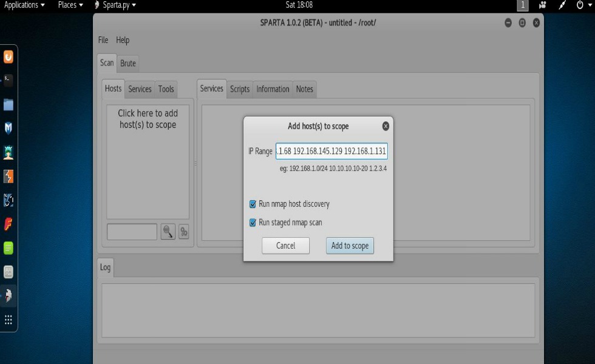Open Armitage icon in the dock

8,152
